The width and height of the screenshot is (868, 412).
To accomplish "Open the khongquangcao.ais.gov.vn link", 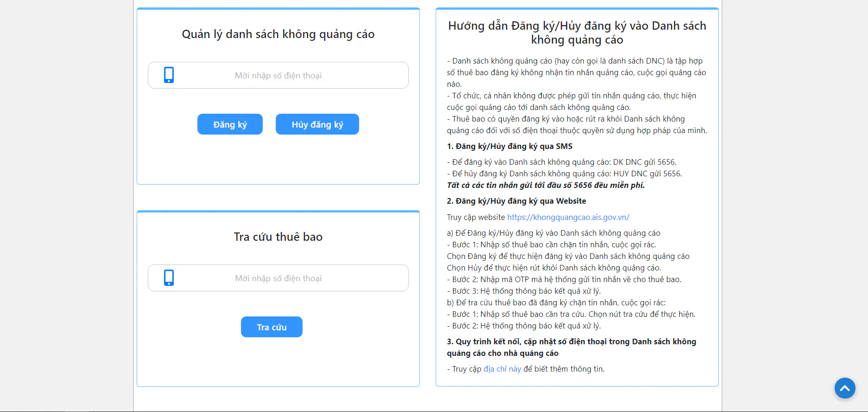I will [568, 217].
